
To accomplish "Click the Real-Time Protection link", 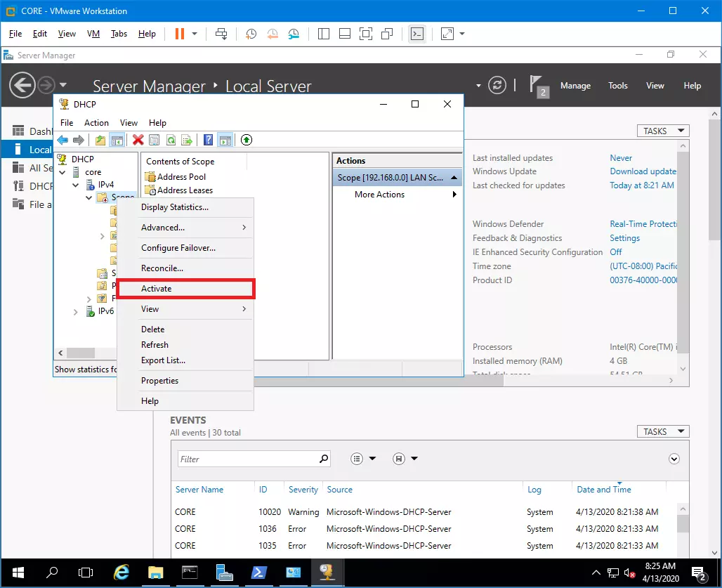I will (643, 224).
